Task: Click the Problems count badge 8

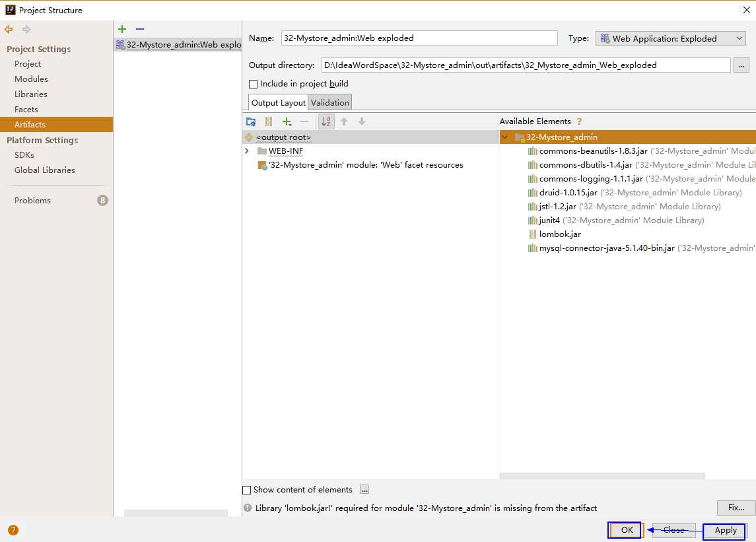Action: (102, 200)
